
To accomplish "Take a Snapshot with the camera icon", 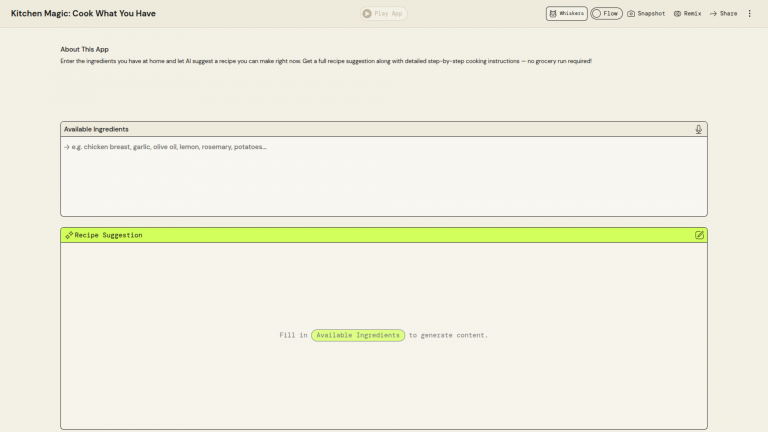I will tap(646, 14).
